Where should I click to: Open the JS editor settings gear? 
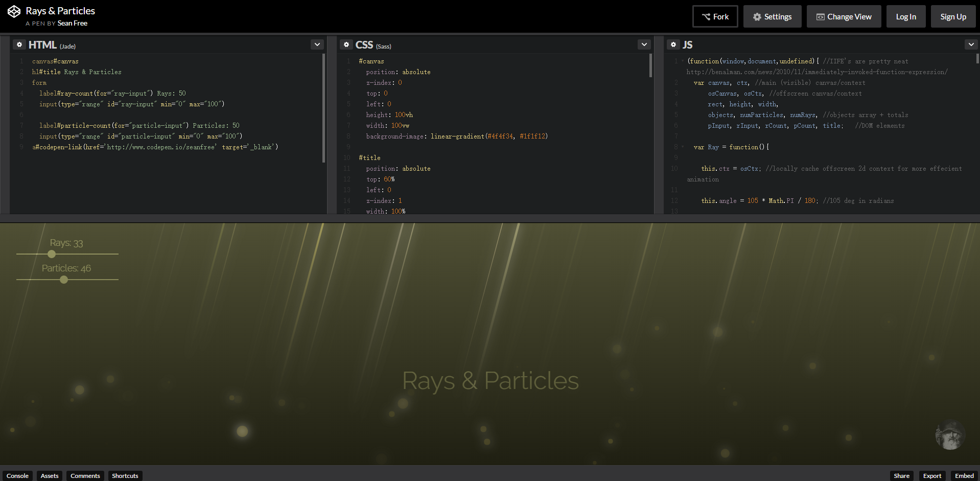pos(673,44)
